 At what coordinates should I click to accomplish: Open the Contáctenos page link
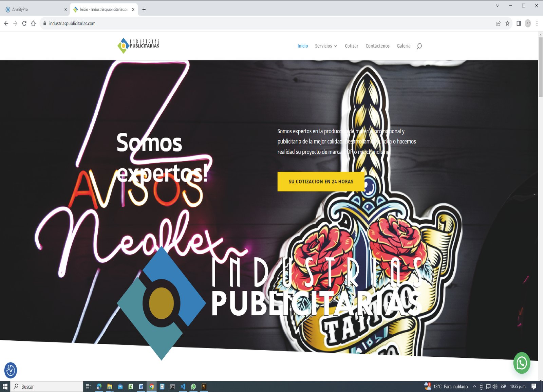click(x=377, y=46)
